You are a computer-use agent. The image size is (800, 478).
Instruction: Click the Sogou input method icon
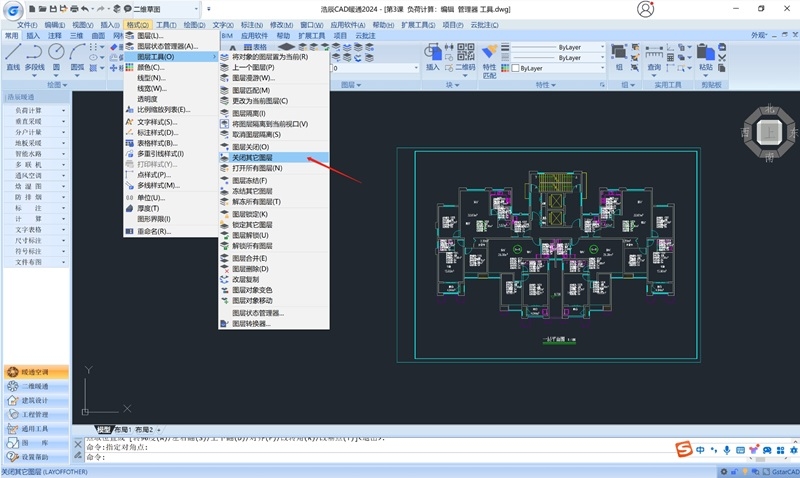click(x=684, y=449)
